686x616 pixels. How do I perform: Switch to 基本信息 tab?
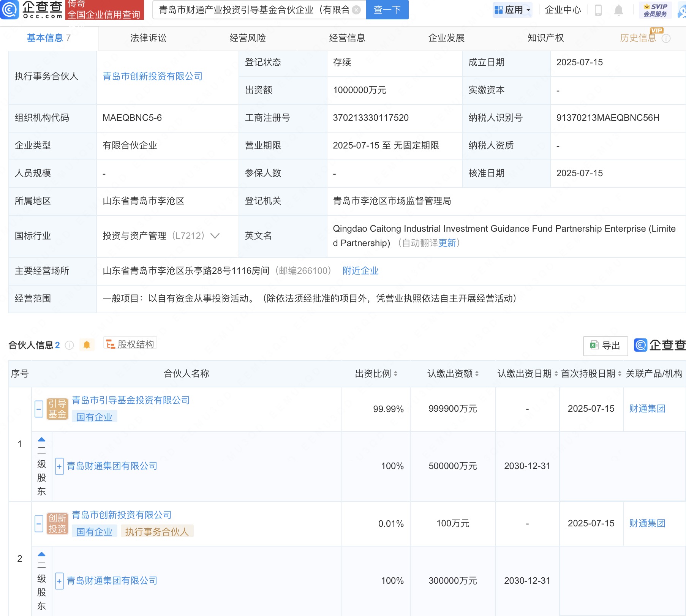tap(49, 38)
